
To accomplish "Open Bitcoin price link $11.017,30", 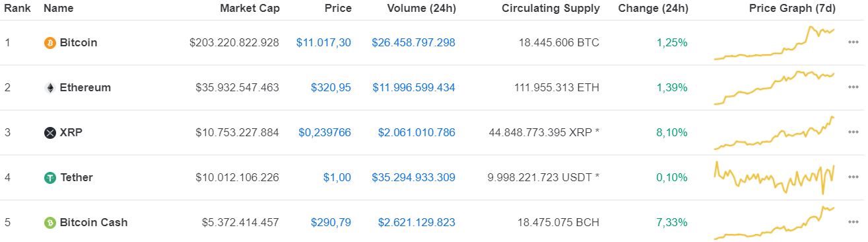I will [x=323, y=42].
